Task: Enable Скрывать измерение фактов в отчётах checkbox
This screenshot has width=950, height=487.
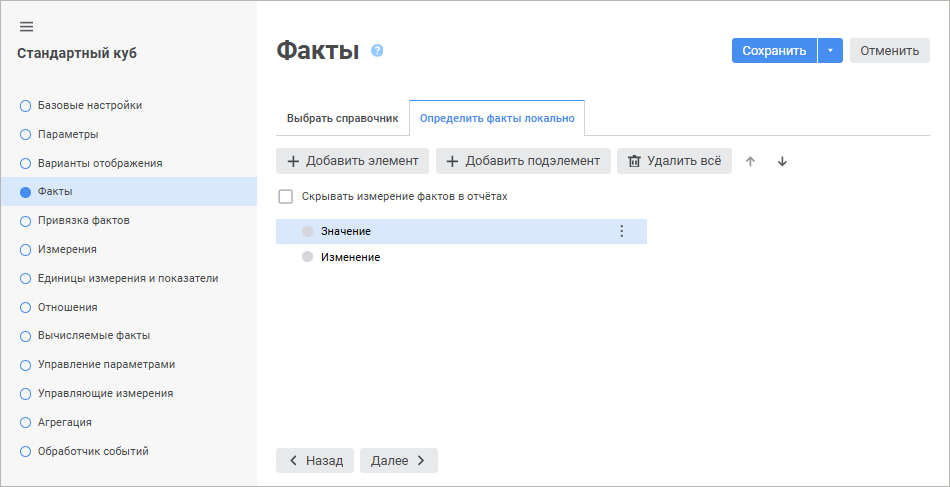Action: (285, 197)
